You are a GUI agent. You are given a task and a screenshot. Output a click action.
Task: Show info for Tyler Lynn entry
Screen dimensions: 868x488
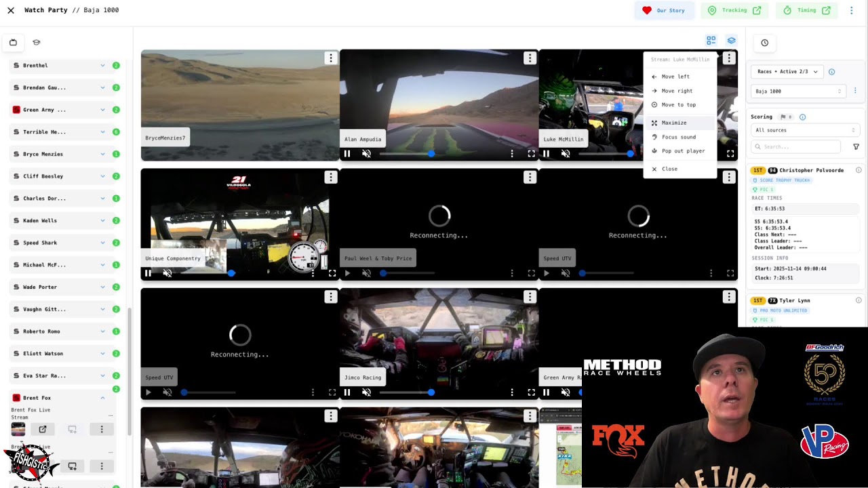pyautogui.click(x=859, y=300)
